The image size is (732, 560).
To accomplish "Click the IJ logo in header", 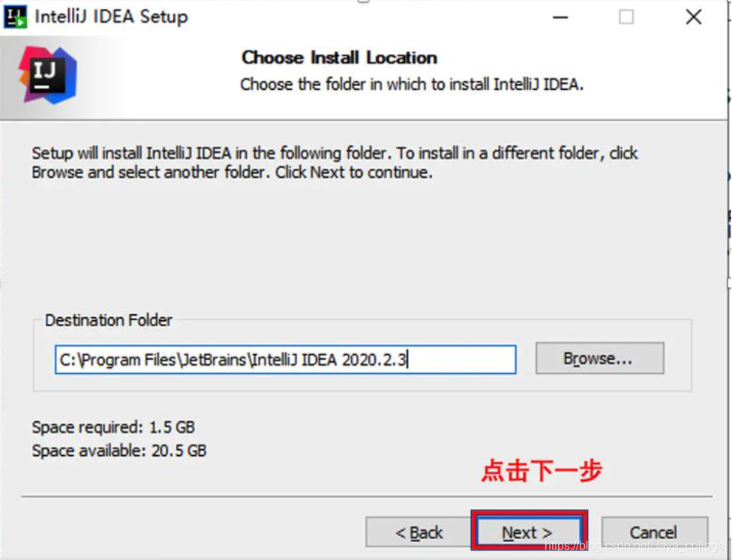I will point(47,75).
